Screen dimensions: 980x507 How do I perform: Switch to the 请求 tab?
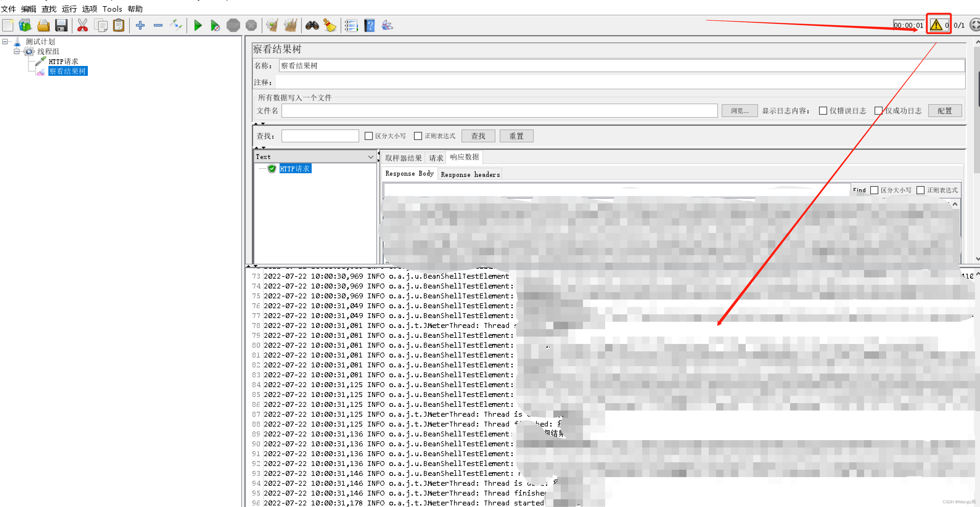[436, 158]
